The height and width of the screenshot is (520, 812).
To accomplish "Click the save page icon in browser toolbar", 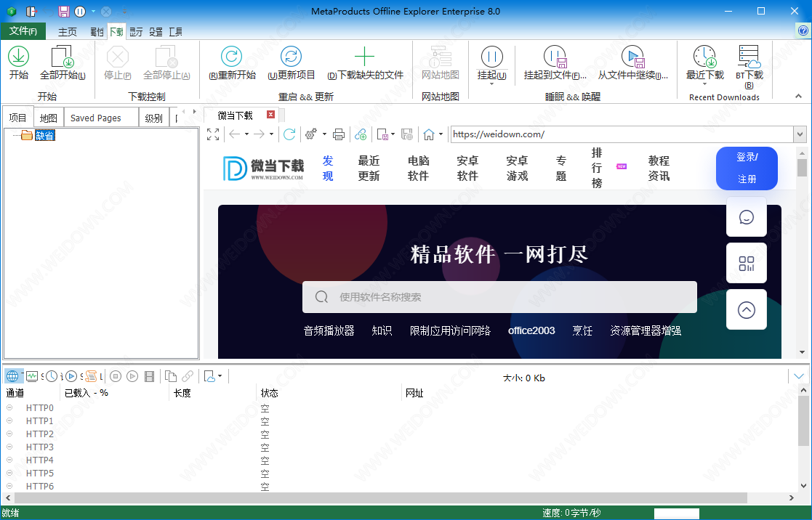I will pos(382,134).
